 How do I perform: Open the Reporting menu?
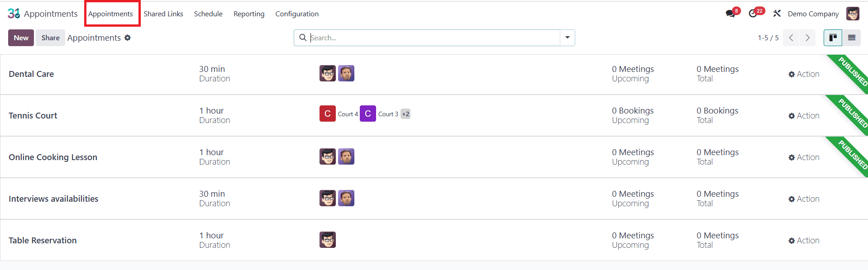pos(249,14)
